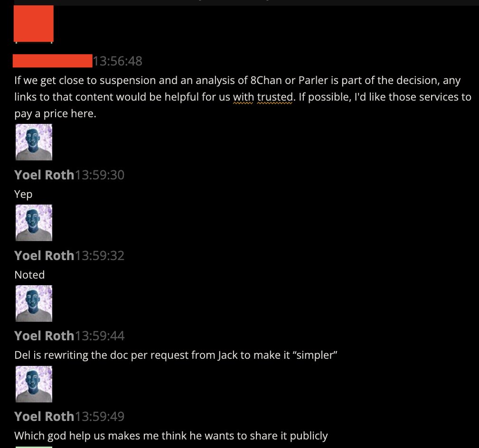Click the 13:59:44 timestamp
The height and width of the screenshot is (448, 479).
[x=100, y=336]
